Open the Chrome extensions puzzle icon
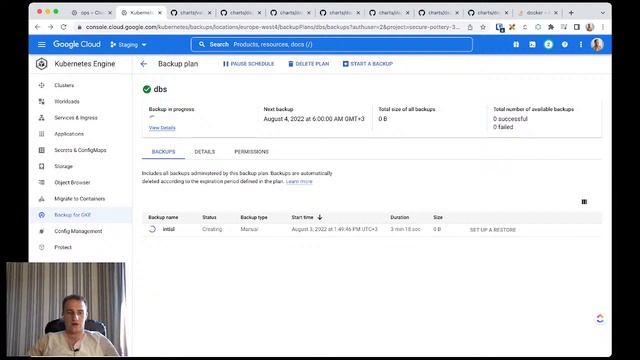Image resolution: width=640 pixels, height=360 pixels. (x=551, y=27)
